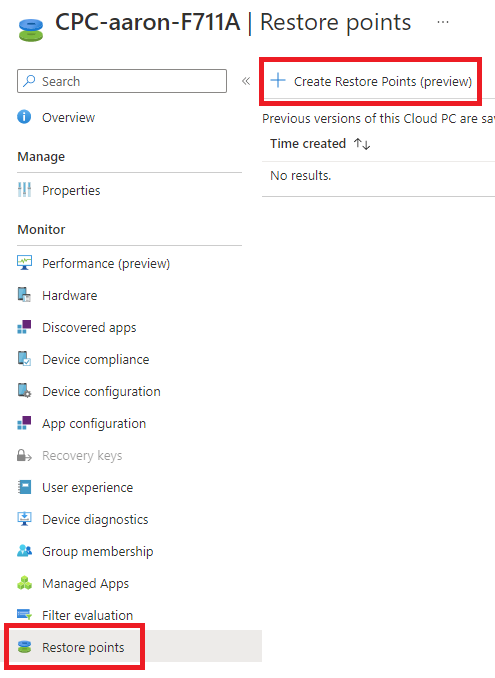Image resolution: width=495 pixels, height=678 pixels.
Task: Click the Hardware device icon
Action: [24, 295]
